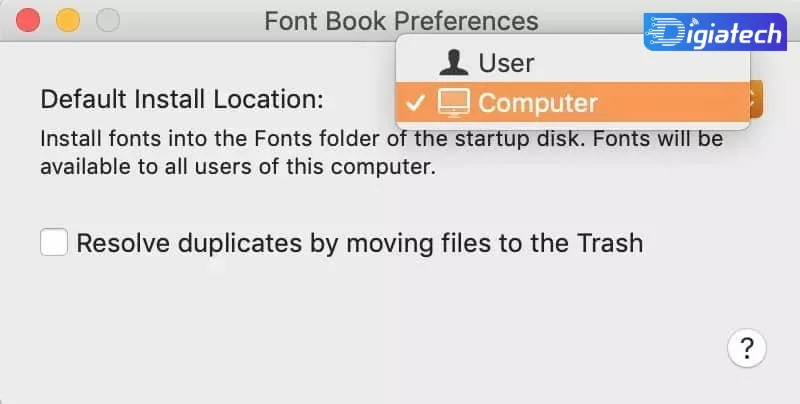
Task: Select Computer in the popup menu
Action: point(572,102)
